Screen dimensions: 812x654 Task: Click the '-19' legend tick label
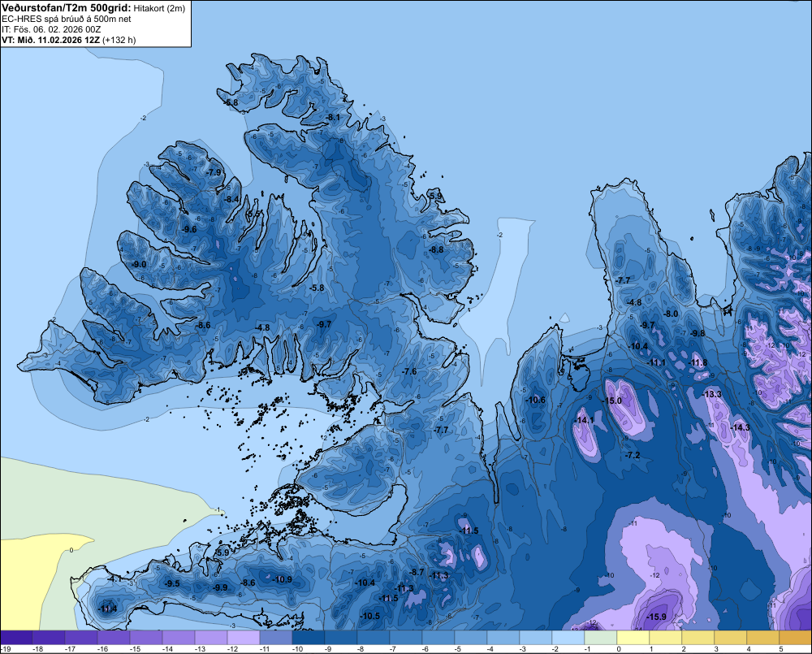pos(6,649)
